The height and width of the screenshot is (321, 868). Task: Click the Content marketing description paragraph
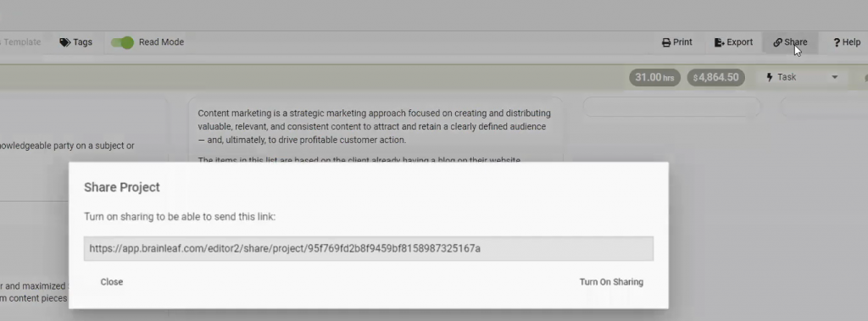tap(374, 127)
